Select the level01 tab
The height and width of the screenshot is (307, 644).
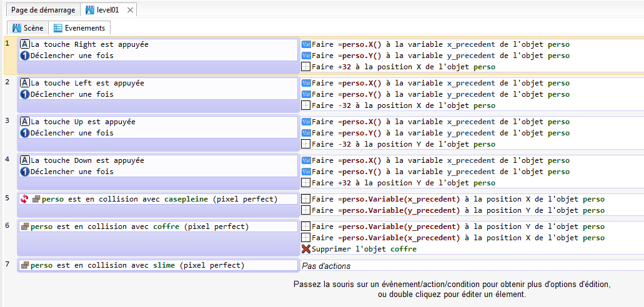pos(109,10)
